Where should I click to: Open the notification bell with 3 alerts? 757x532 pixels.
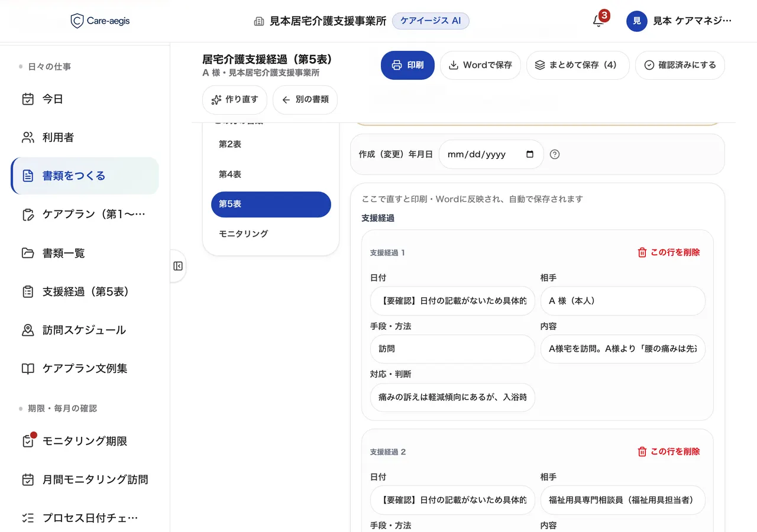coord(599,21)
